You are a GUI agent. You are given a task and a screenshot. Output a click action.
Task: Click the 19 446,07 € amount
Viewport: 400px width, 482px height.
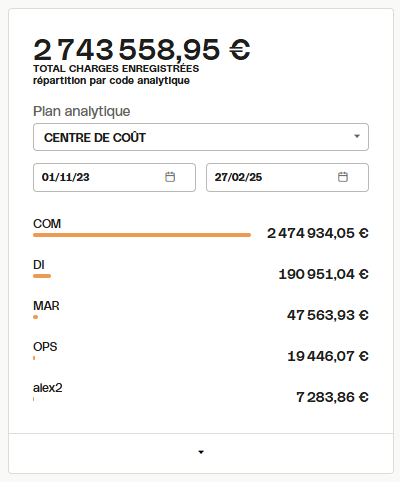click(328, 356)
